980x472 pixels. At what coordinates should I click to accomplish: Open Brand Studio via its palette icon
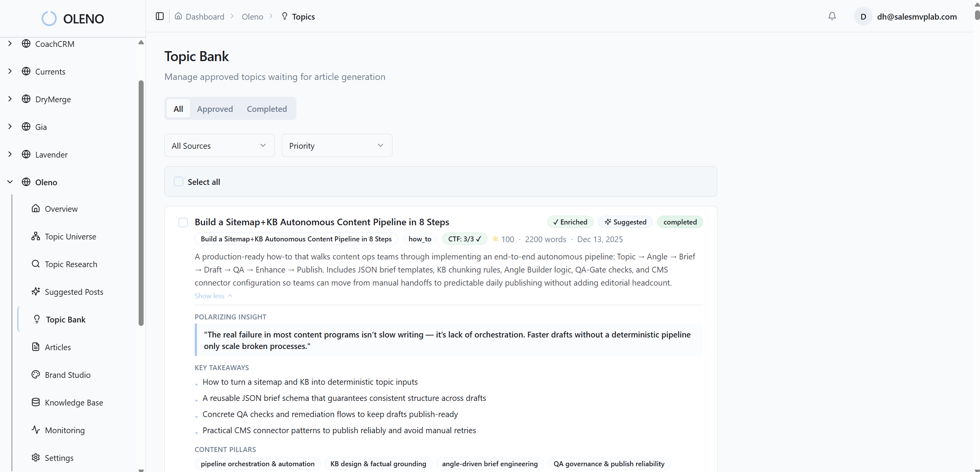coord(35,375)
